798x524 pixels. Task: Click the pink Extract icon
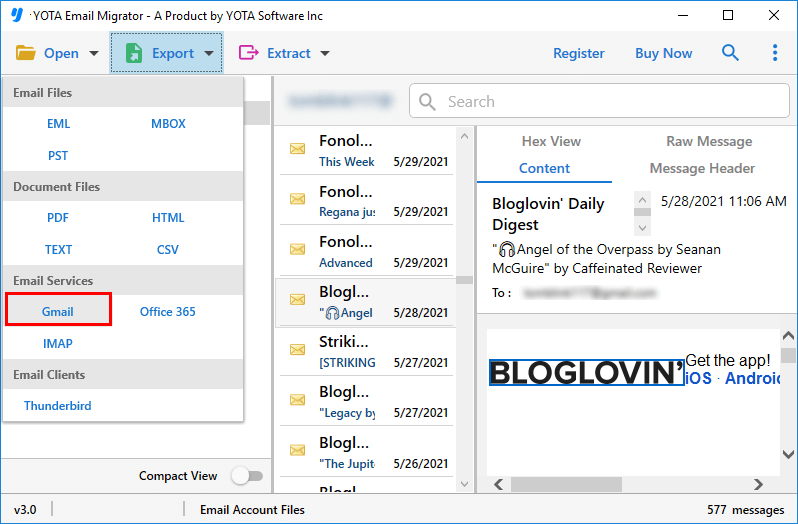[x=248, y=52]
